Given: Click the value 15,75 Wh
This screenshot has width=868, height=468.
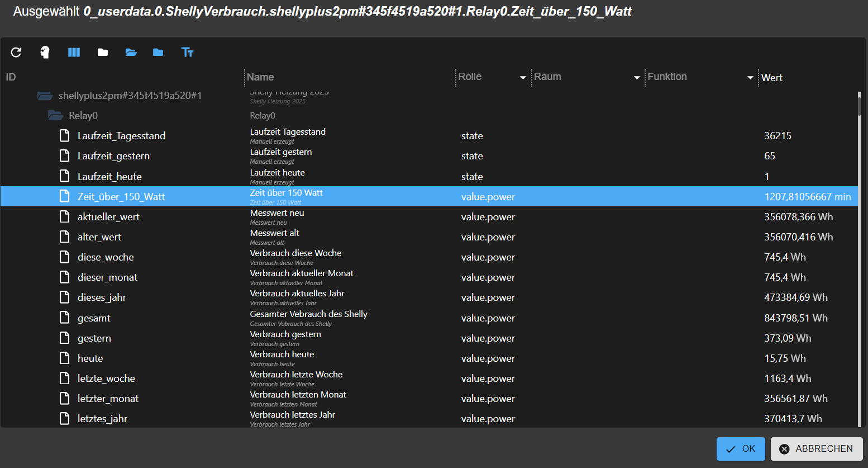Looking at the screenshot, I should click(x=785, y=358).
